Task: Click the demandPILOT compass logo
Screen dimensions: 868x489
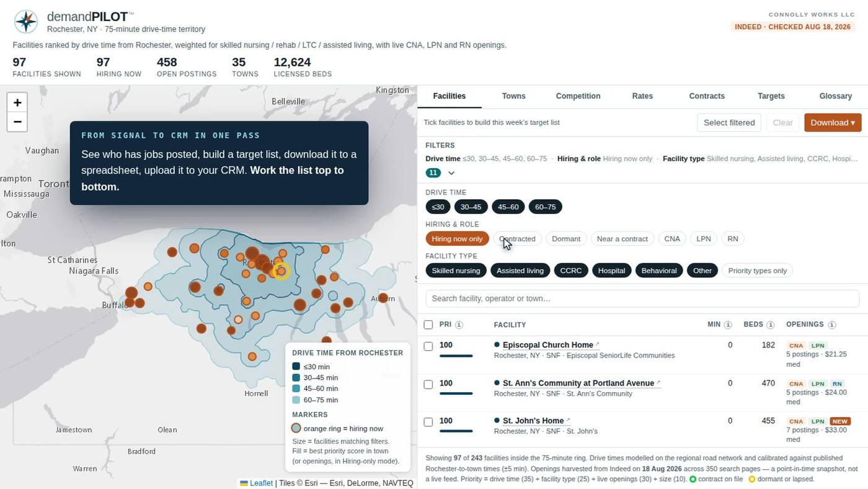Action: pos(26,22)
